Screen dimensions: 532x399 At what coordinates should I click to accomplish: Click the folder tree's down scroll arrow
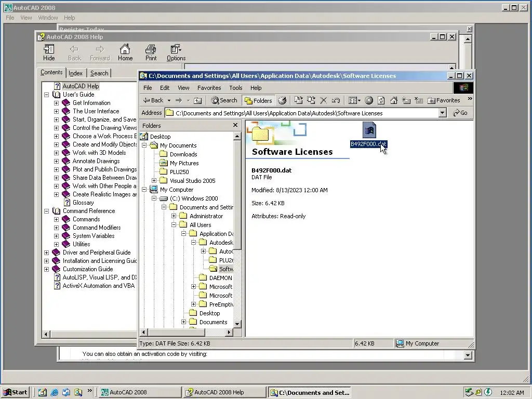pyautogui.click(x=237, y=324)
